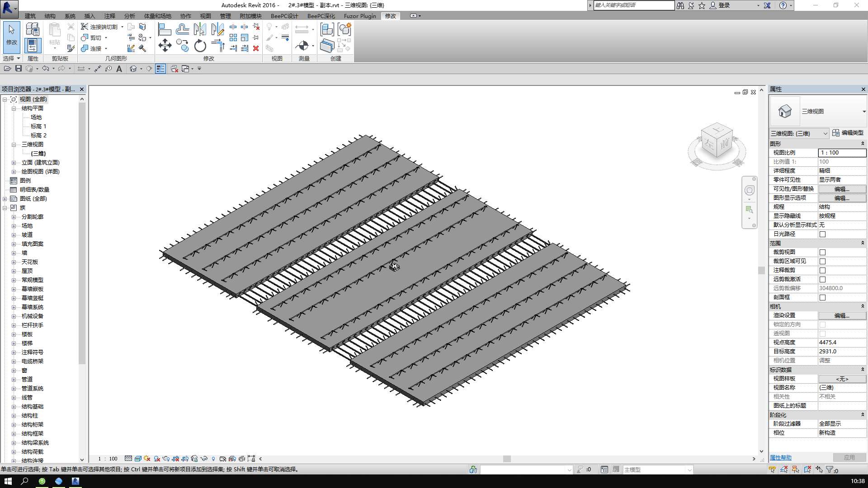
Task: Click 编辑类型 button in properties
Action: click(x=848, y=133)
